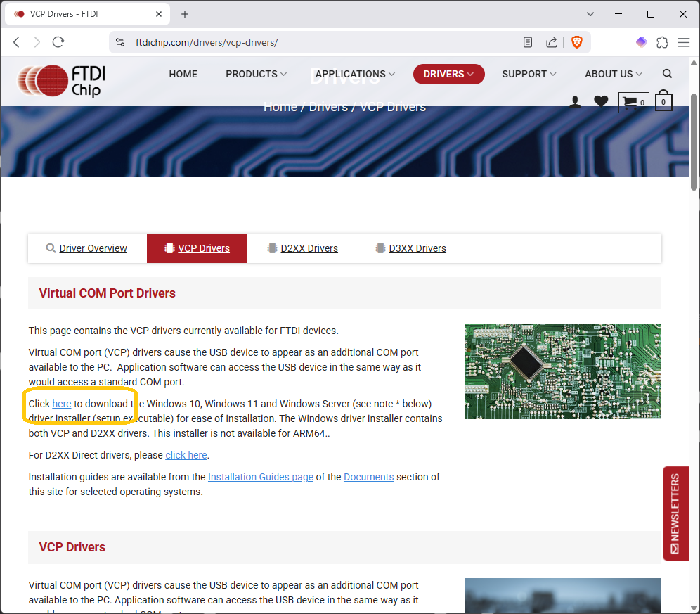Open site settings icon in address bar

(x=120, y=42)
